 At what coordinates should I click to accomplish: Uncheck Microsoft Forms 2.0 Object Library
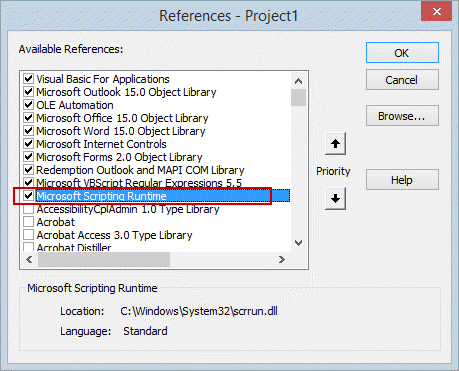(x=28, y=157)
